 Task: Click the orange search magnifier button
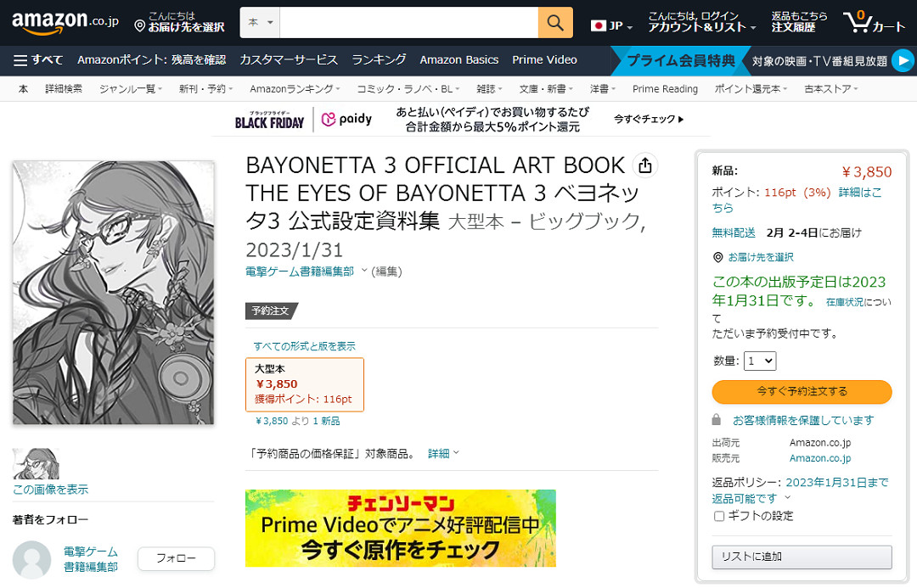pos(555,23)
